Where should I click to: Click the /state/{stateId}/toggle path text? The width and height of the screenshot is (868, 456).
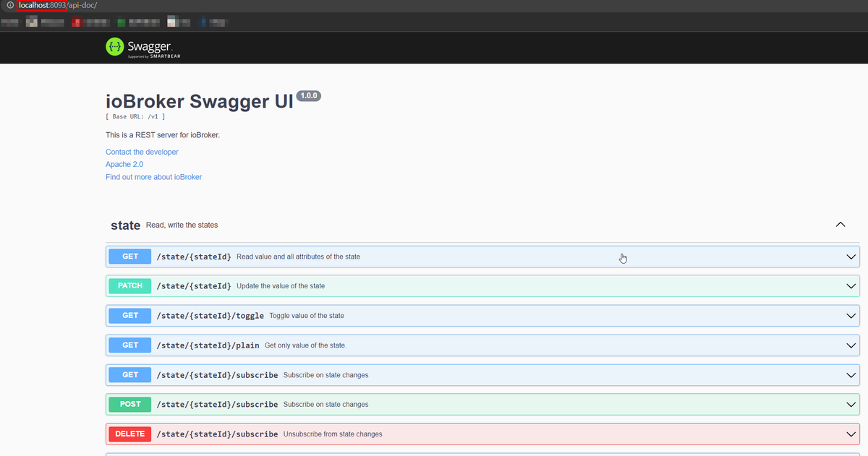[210, 316]
